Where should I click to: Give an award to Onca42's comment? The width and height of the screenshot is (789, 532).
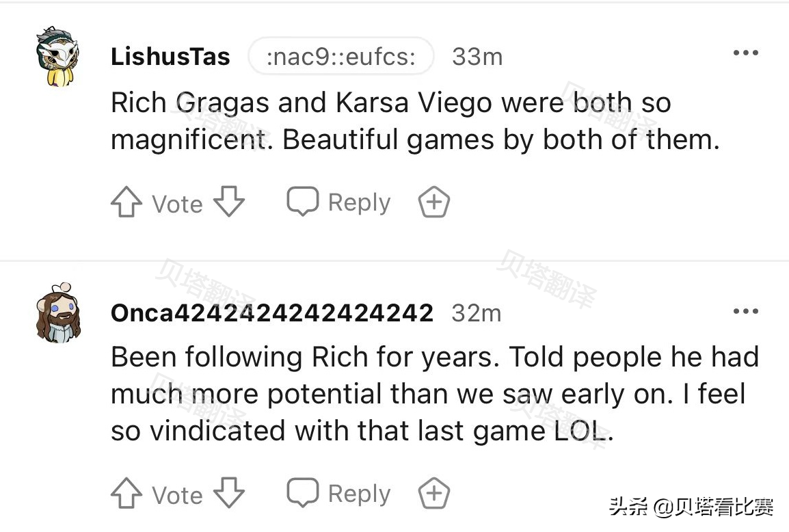tap(433, 494)
